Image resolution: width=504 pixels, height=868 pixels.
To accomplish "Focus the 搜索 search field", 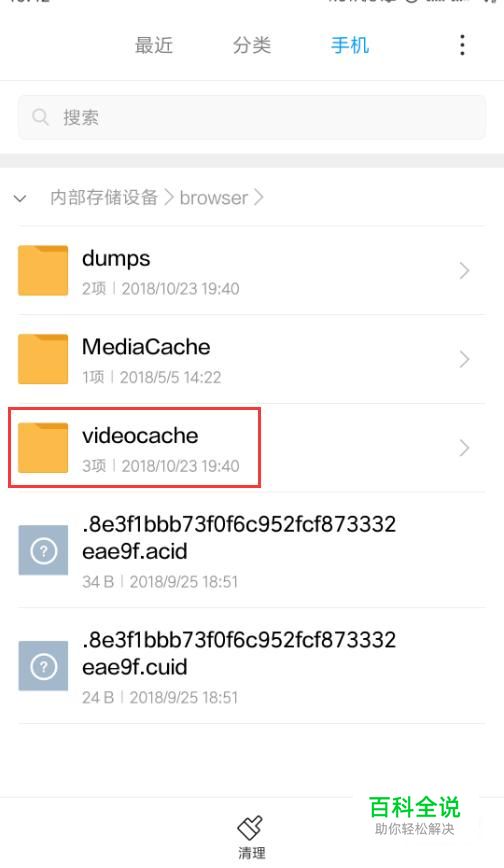I will click(x=252, y=117).
